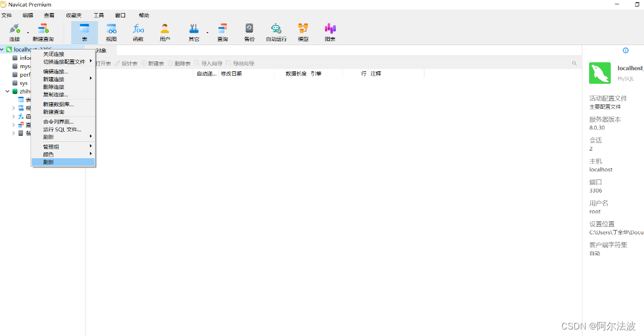The width and height of the screenshot is (644, 336).
Task: Click the 导入向导 icon
Action: [197, 63]
